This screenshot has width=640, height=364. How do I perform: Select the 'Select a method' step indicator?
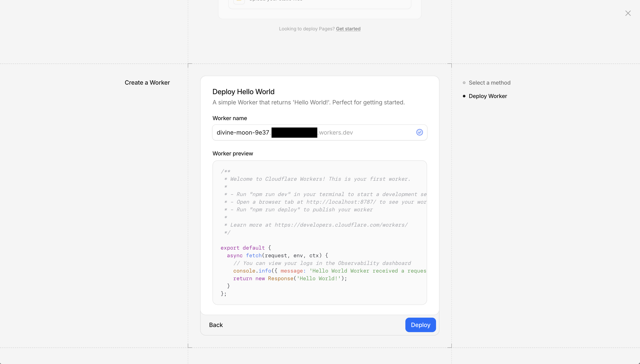tap(489, 82)
